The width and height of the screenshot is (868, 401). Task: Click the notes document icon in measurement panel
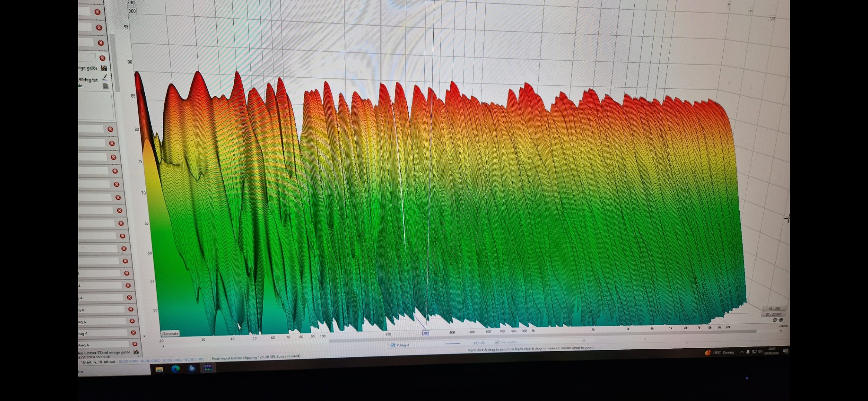click(x=106, y=86)
